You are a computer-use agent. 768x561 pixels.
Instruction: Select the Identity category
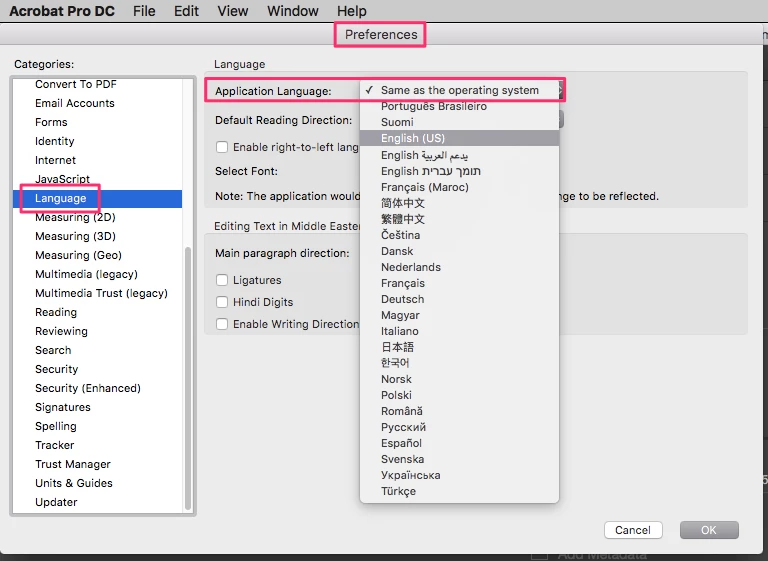click(97, 142)
